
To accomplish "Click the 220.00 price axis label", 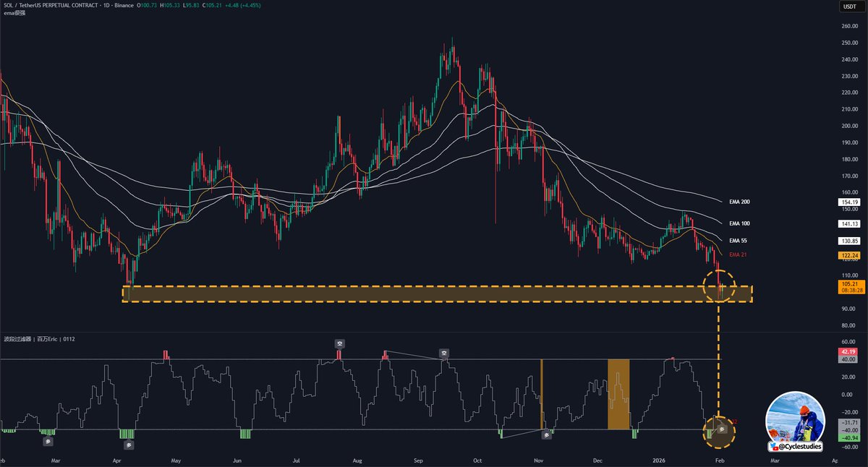I will (x=849, y=93).
